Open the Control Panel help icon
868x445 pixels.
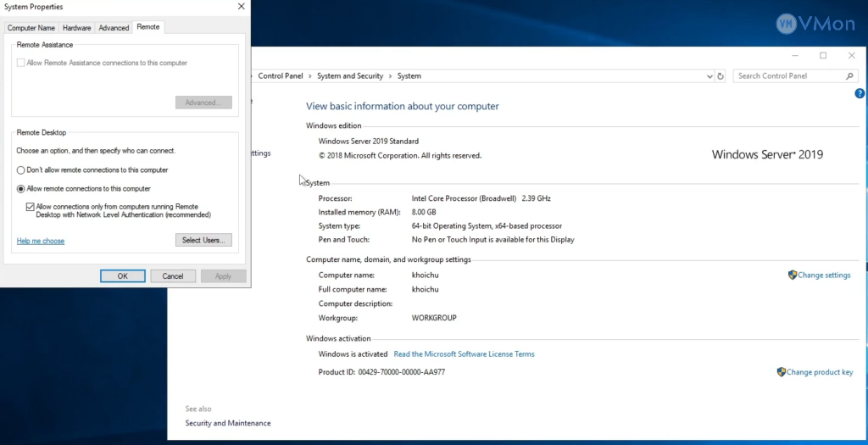click(x=860, y=93)
